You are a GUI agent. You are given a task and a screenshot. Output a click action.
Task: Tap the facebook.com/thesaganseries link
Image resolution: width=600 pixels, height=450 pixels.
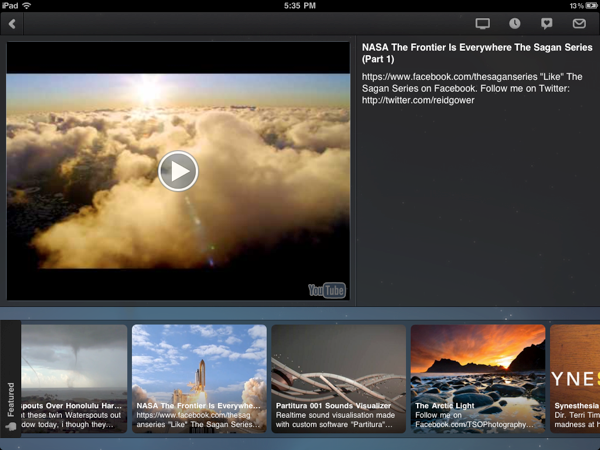tap(450, 77)
